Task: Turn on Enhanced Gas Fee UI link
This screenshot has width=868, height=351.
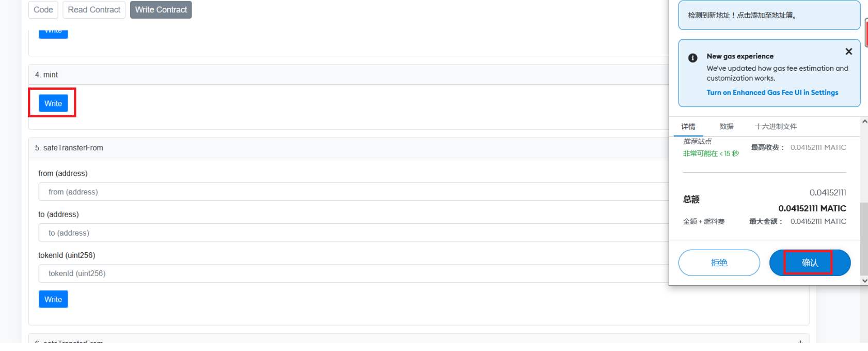Action: [x=772, y=93]
